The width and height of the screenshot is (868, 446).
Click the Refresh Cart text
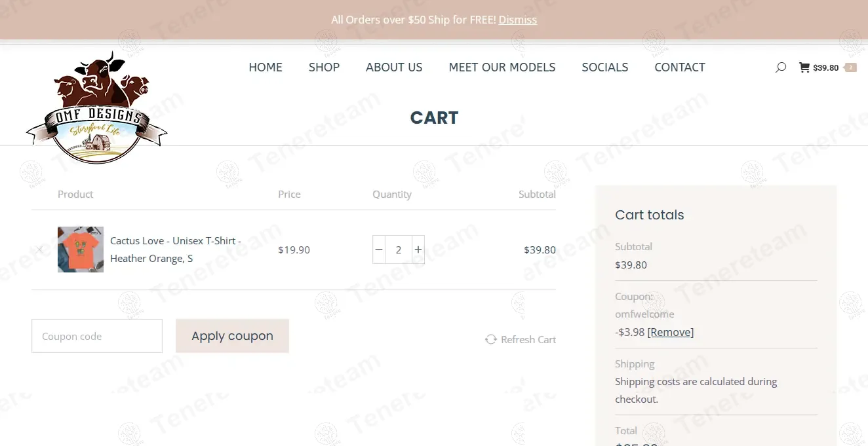click(x=528, y=339)
